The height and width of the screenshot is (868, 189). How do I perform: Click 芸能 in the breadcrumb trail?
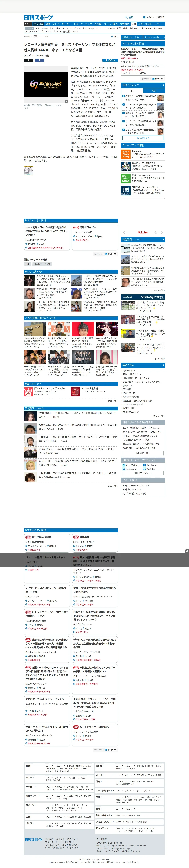35,36
